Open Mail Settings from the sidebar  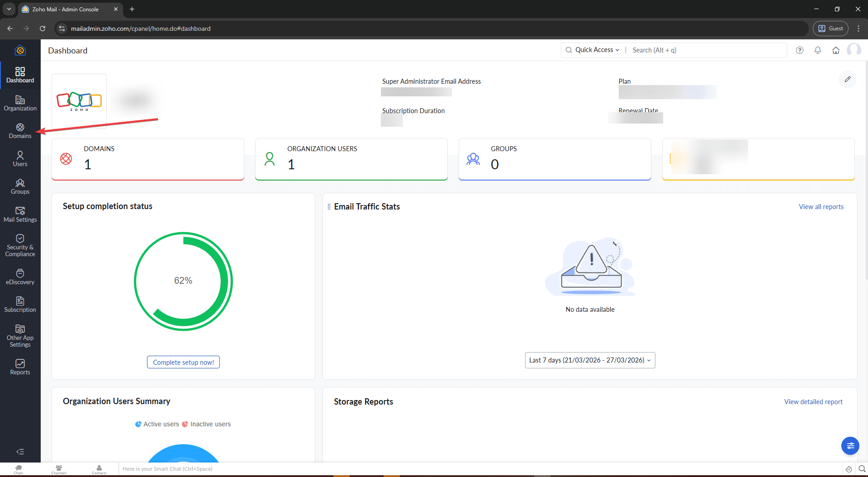20,215
